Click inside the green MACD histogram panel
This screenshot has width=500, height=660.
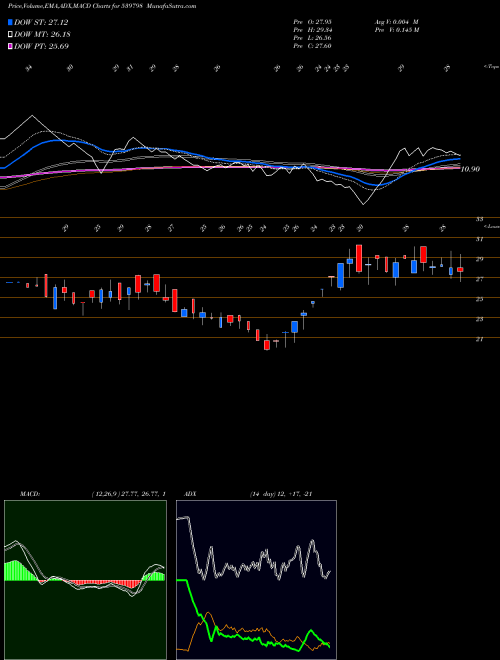[85, 580]
